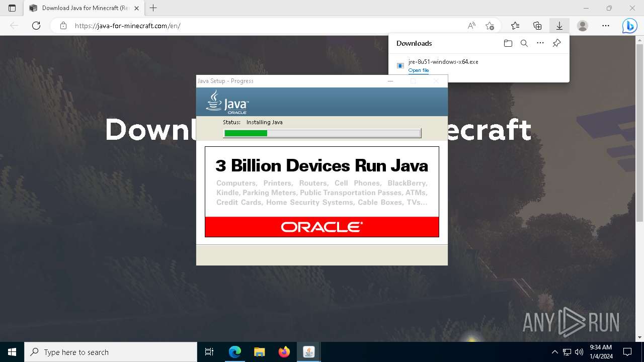Screen dimensions: 644x362
Task: Open a new browser tab
Action: click(153, 8)
